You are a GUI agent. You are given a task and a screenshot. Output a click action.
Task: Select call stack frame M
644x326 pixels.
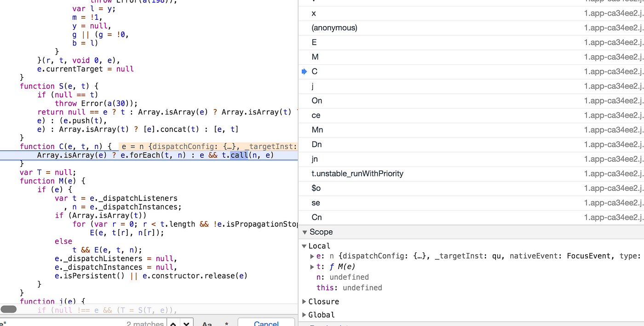click(x=471, y=57)
